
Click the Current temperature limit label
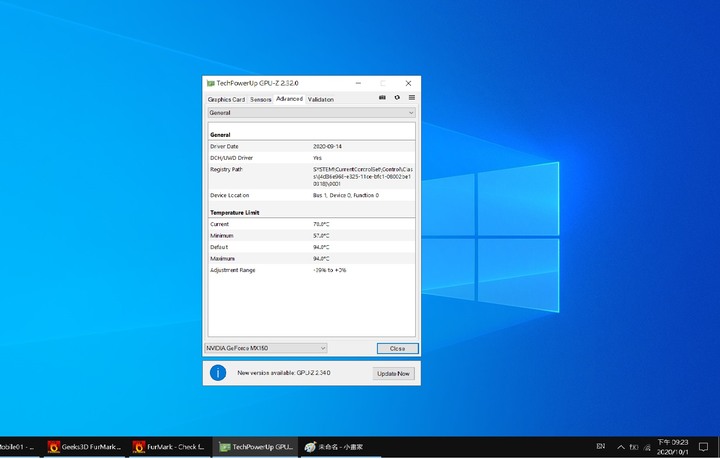219,224
